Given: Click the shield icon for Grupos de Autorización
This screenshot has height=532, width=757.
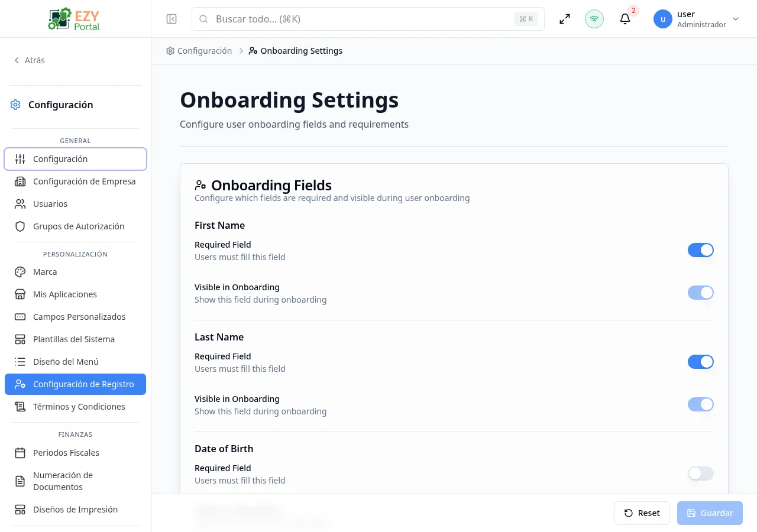Looking at the screenshot, I should click(20, 226).
